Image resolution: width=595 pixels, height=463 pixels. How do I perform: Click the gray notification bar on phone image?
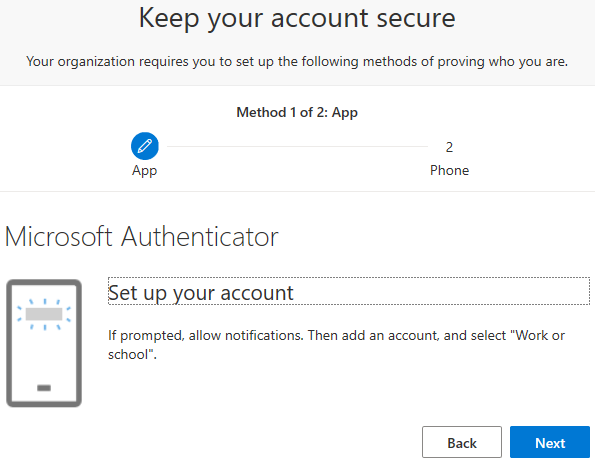tap(44, 314)
